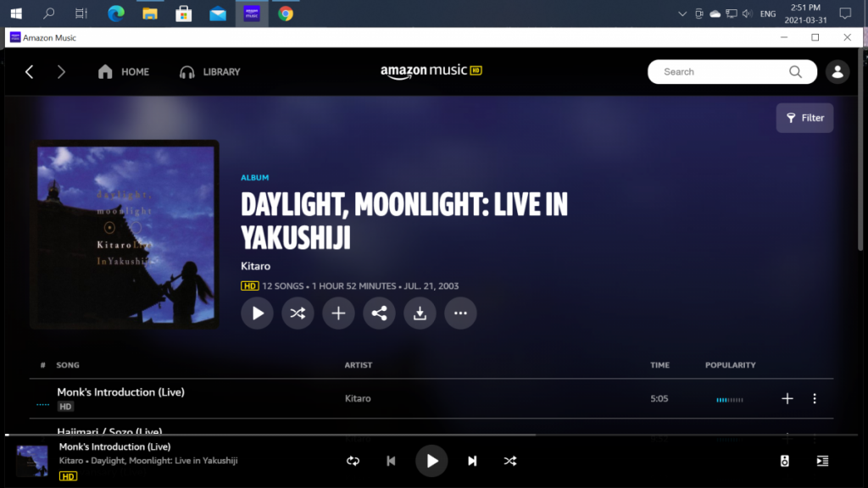The height and width of the screenshot is (488, 868).
Task: Click the ARTIST column header
Action: [359, 365]
